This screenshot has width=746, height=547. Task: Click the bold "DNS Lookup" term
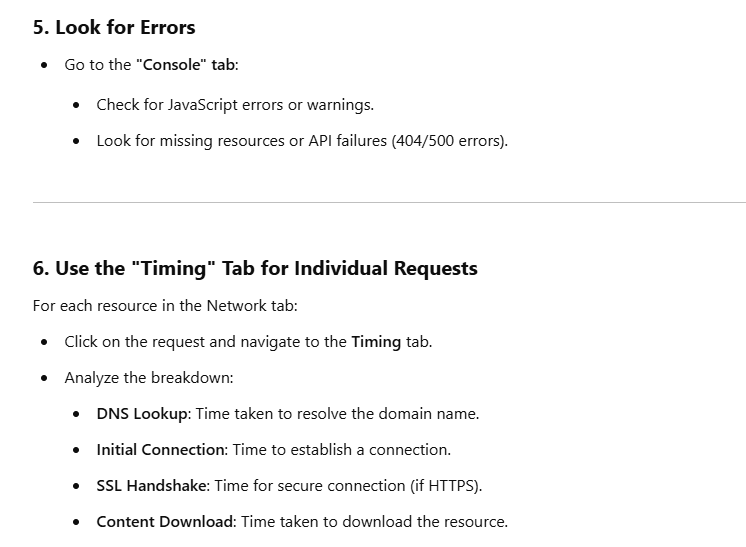coord(139,413)
